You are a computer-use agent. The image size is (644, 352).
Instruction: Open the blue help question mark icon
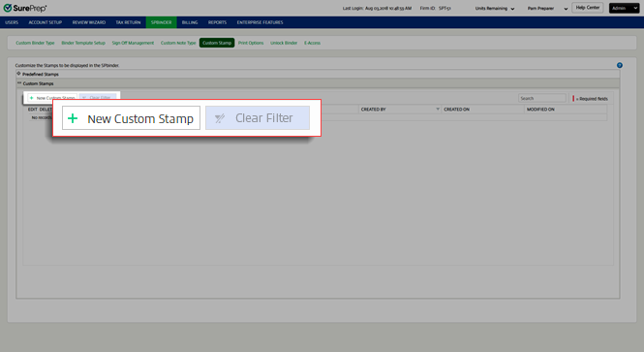click(620, 65)
